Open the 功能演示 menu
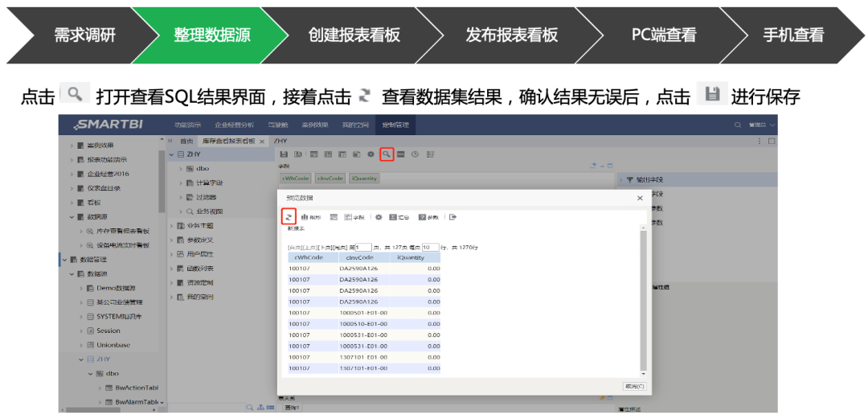Viewport: 868px width, 415px height. (x=187, y=125)
